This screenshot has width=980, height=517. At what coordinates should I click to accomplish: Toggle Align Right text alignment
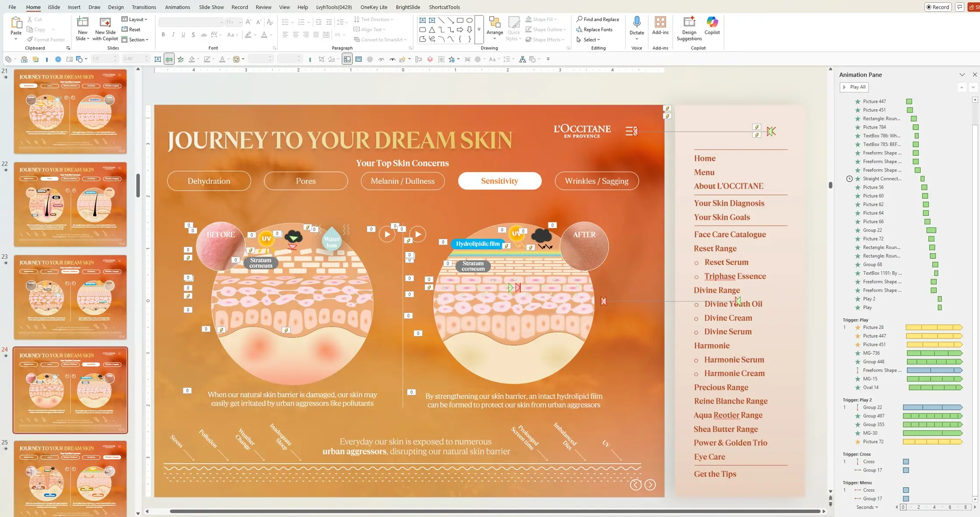pos(306,35)
